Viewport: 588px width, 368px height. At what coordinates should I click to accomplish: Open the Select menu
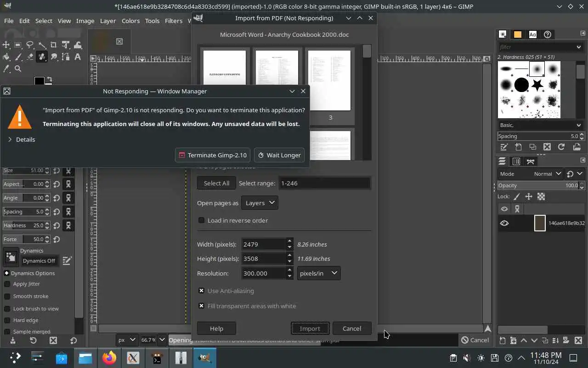tap(44, 21)
